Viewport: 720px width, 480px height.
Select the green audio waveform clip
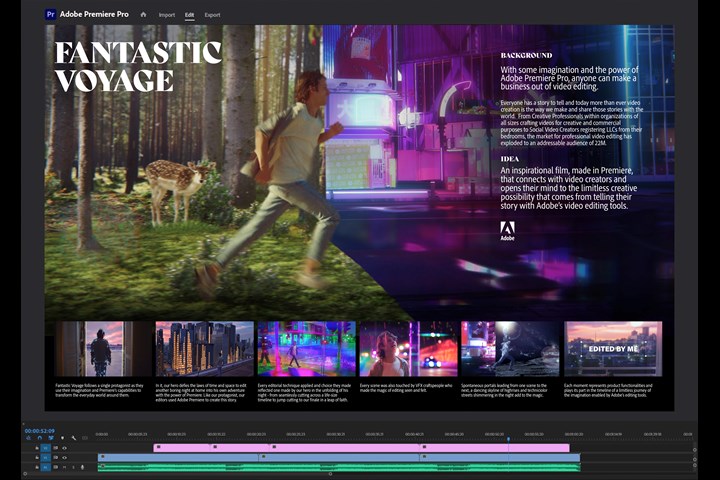click(x=339, y=467)
